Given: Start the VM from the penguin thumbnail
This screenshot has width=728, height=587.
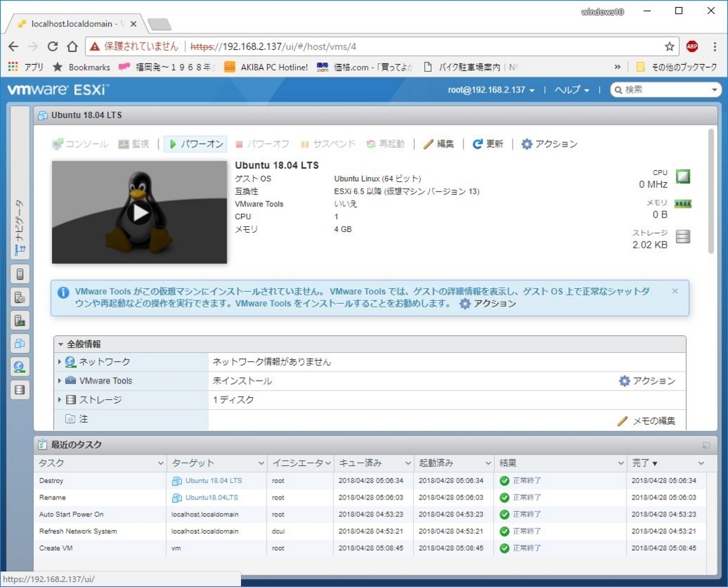Looking at the screenshot, I should coord(139,213).
